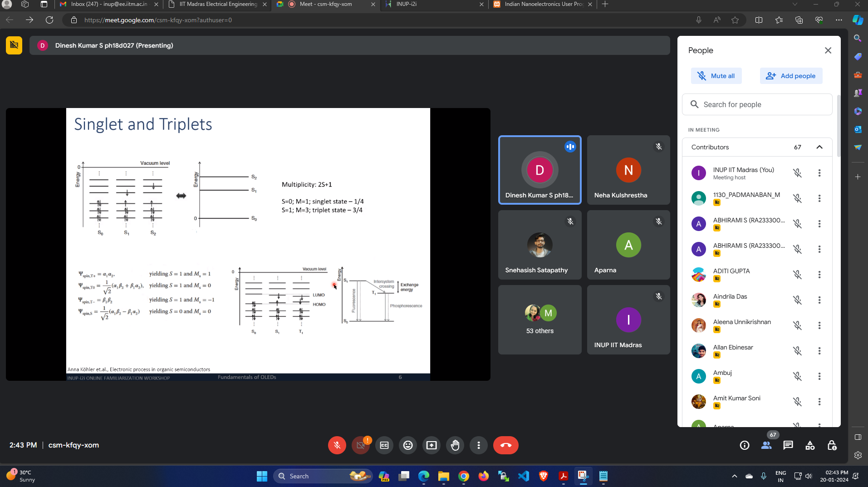Toggle the camera on or off

(x=360, y=445)
